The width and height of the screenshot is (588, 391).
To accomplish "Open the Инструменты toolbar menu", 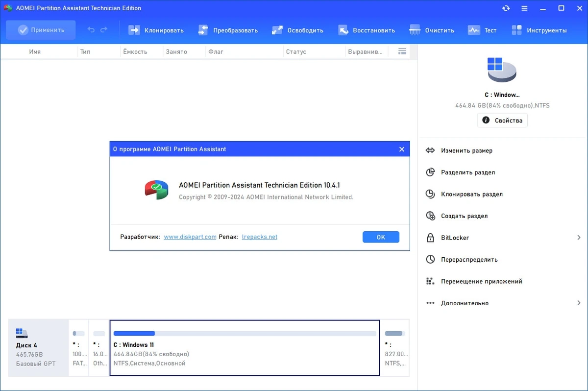I will point(539,30).
